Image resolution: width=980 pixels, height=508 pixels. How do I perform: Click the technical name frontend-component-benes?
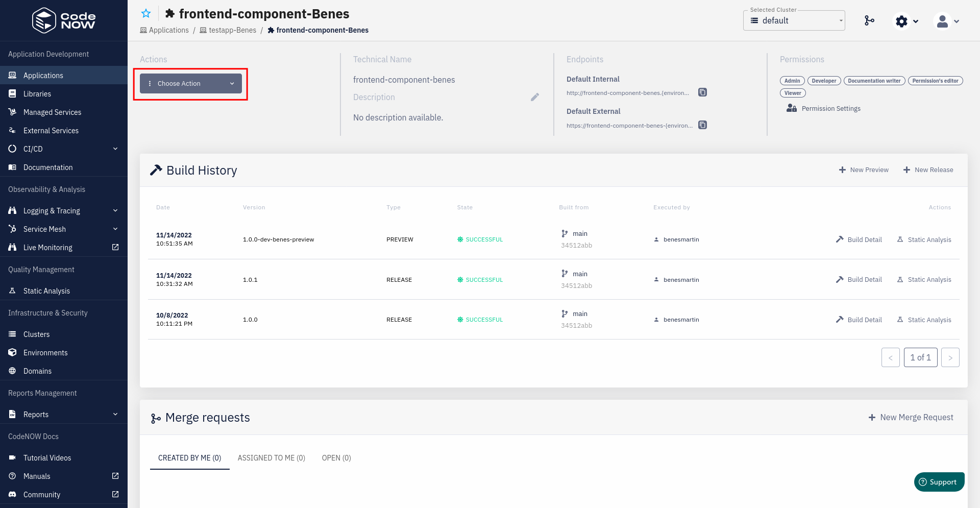point(404,80)
